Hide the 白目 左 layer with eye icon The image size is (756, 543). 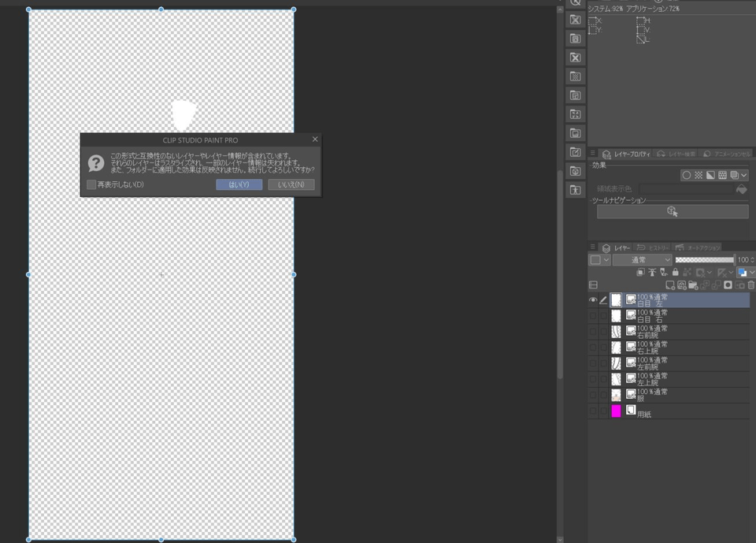coord(593,300)
